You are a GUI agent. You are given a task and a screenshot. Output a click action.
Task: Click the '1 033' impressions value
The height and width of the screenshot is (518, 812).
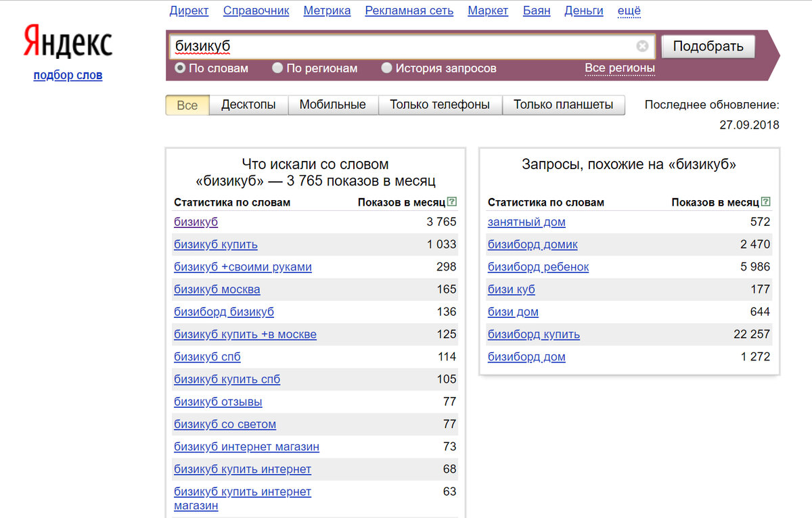tap(441, 244)
